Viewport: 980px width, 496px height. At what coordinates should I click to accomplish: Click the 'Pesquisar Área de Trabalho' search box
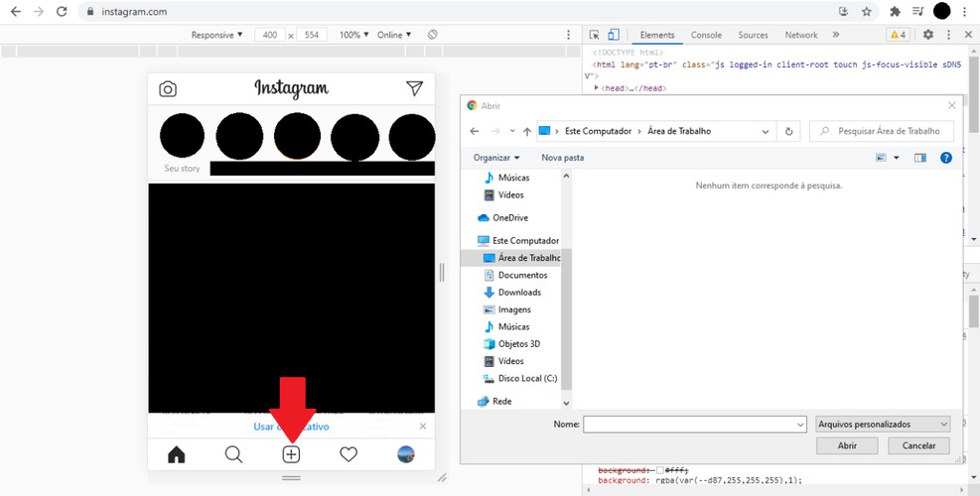coord(882,131)
